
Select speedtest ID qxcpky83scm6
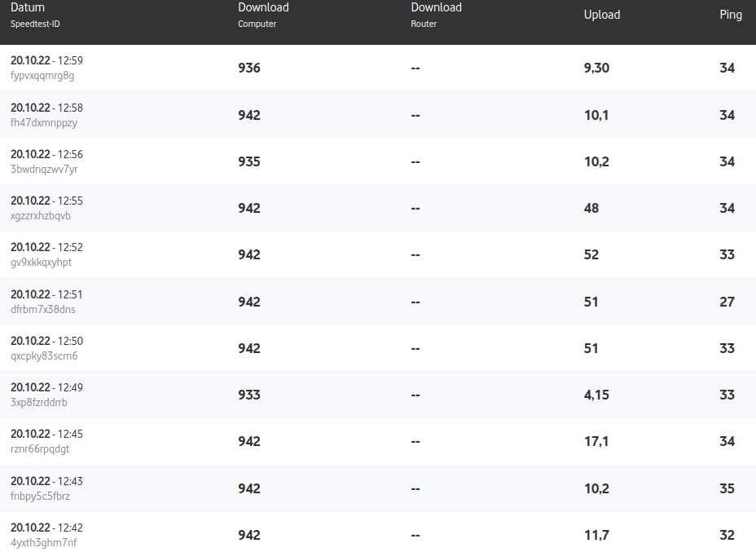tap(44, 356)
